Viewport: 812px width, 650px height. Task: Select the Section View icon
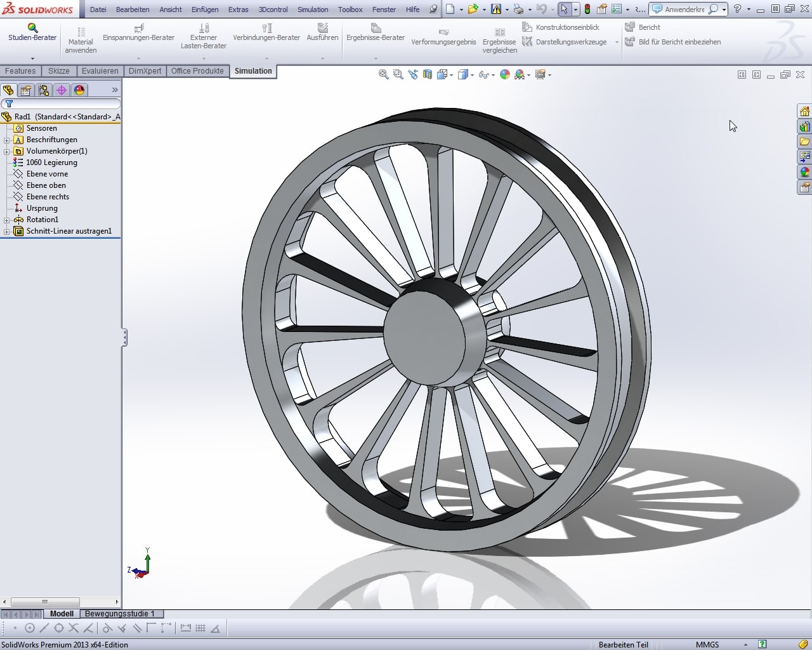click(428, 74)
